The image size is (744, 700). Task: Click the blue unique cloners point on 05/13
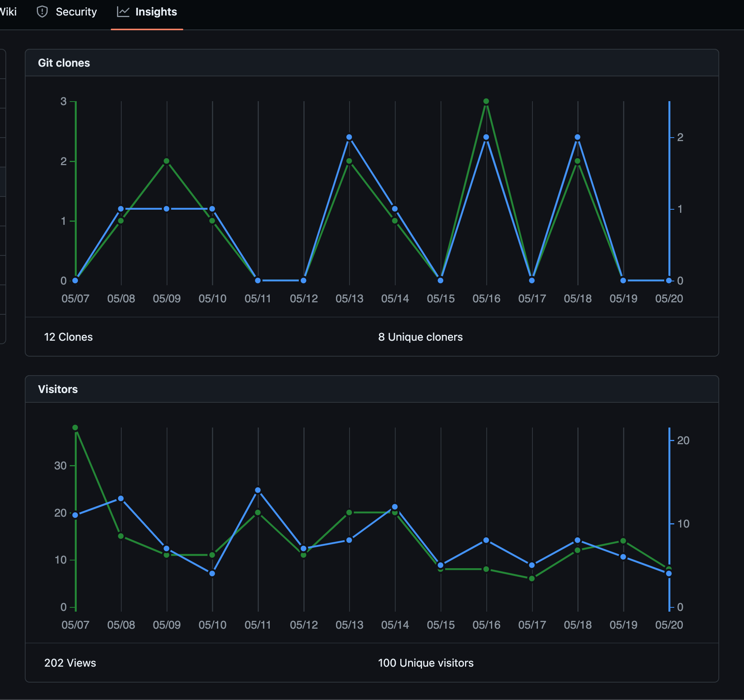pos(349,137)
